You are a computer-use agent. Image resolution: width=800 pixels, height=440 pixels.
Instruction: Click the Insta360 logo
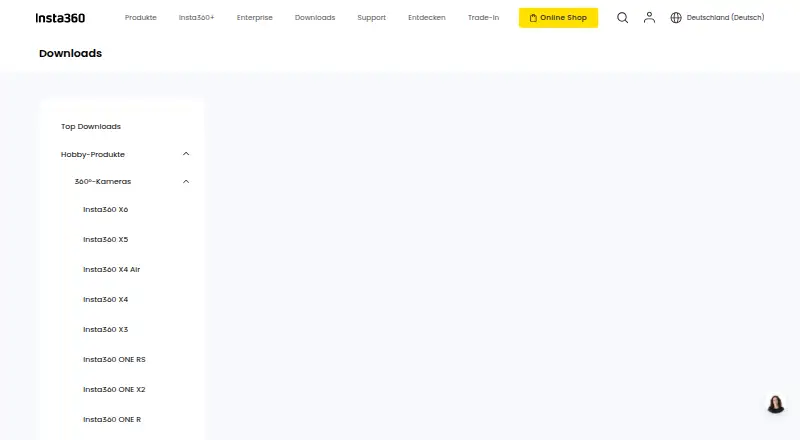[60, 18]
